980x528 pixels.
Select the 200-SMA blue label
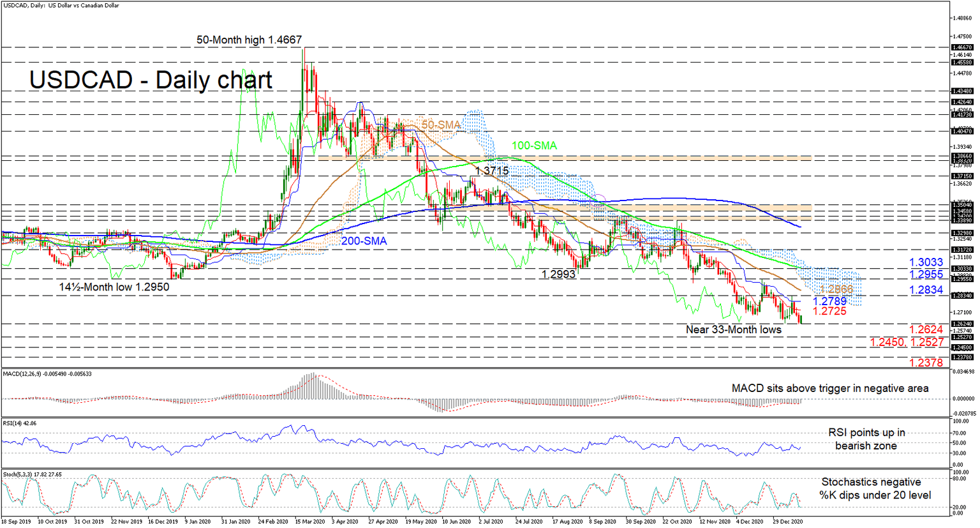point(364,241)
